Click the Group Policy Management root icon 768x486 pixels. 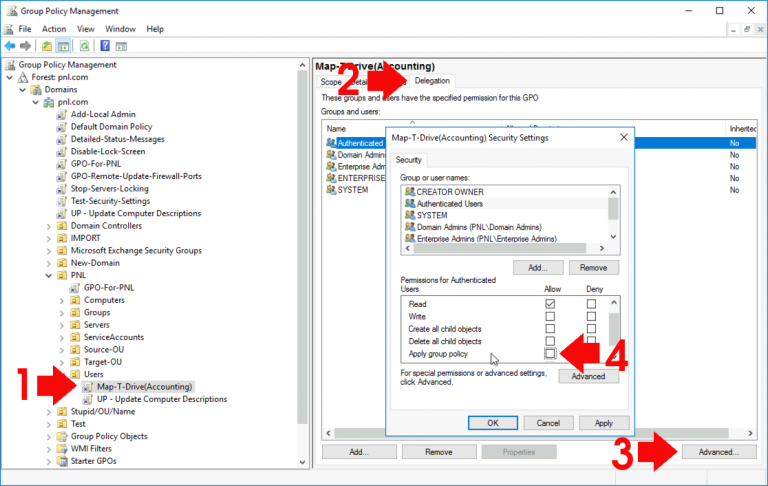(10, 65)
